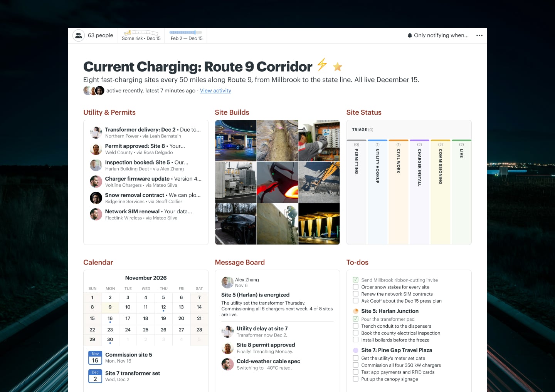The width and height of the screenshot is (555, 392).
Task: Uncheck Send Millbrook ribbon-cutting invite
Action: [x=356, y=280]
